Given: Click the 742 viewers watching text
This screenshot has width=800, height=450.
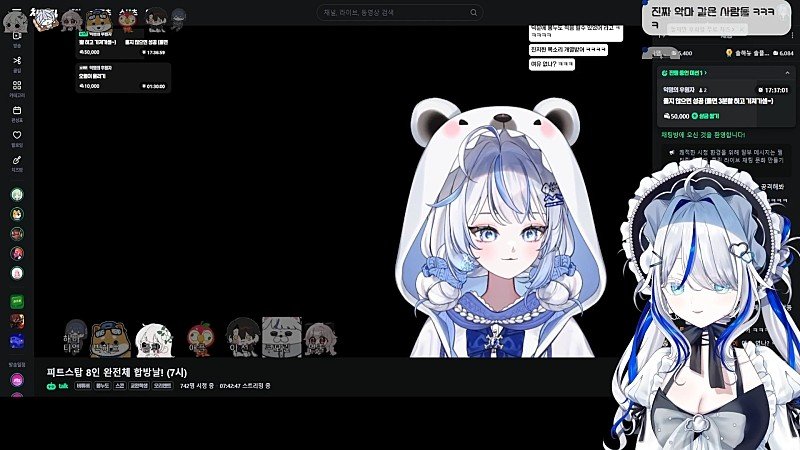Looking at the screenshot, I should click(x=197, y=386).
